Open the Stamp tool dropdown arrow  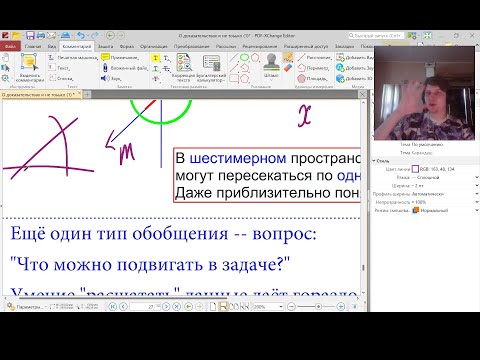[x=271, y=80]
